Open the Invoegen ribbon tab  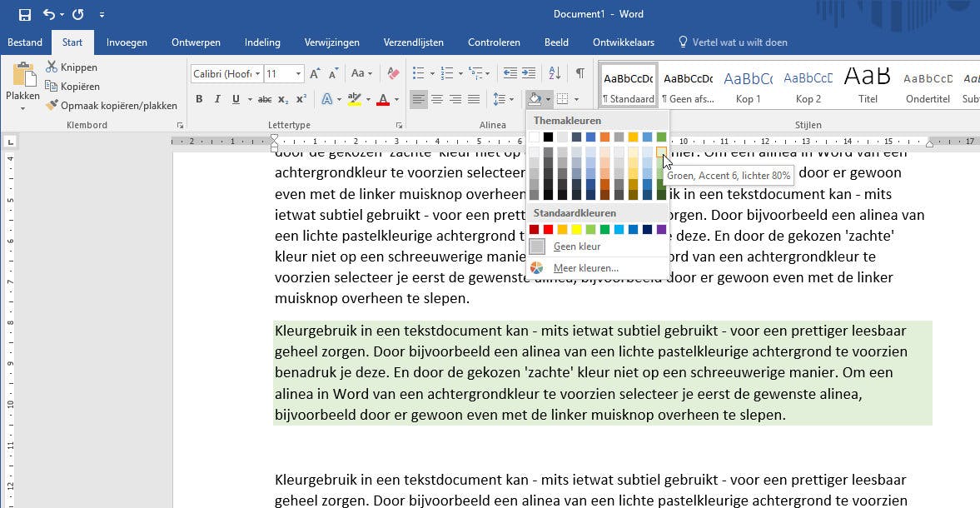tap(127, 42)
